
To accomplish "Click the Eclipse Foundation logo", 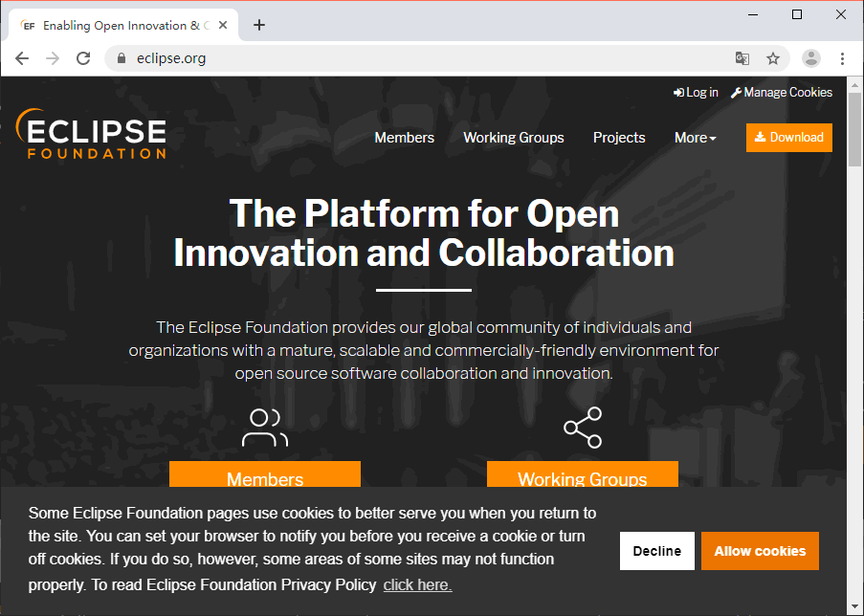I will tap(91, 134).
